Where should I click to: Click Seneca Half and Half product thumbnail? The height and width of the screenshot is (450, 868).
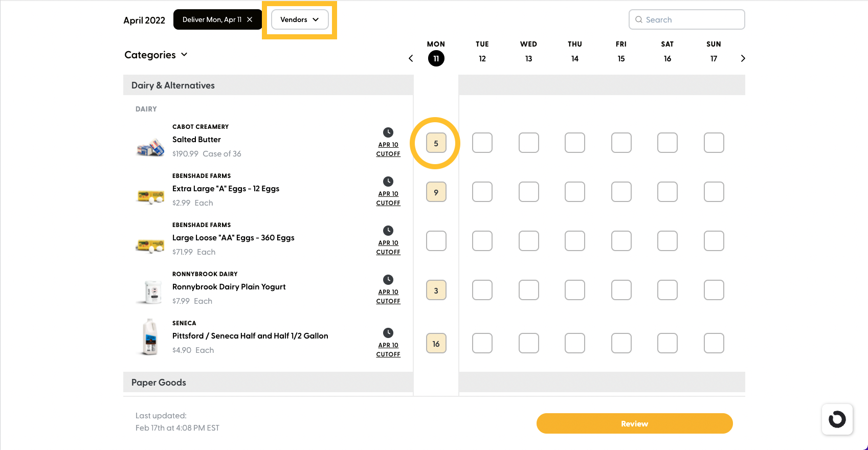pos(150,337)
